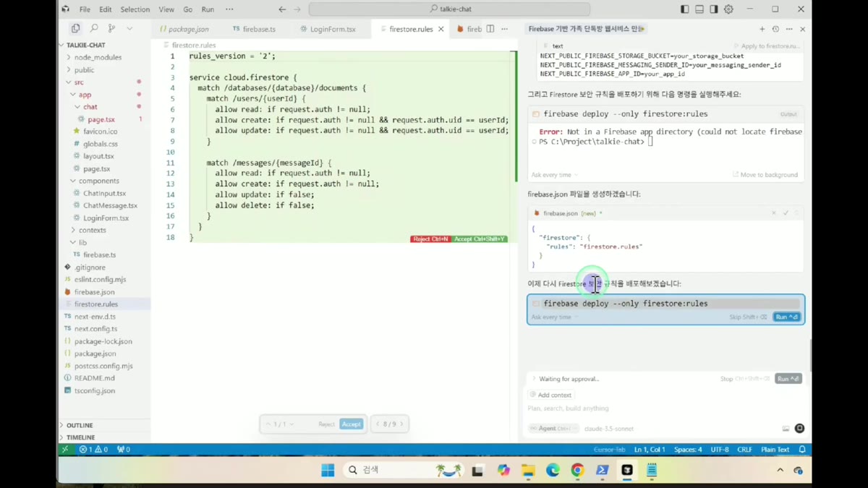This screenshot has width=868, height=488.
Task: Expand the contexts folder
Action: pos(93,230)
